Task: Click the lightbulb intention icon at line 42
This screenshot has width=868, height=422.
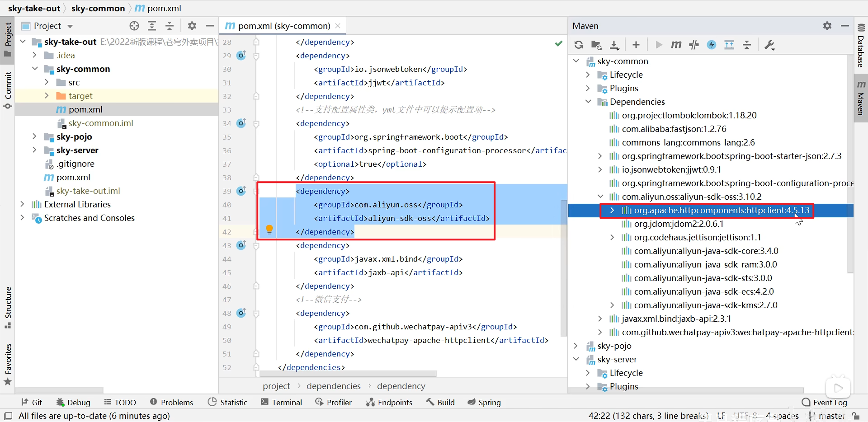Action: (x=269, y=230)
